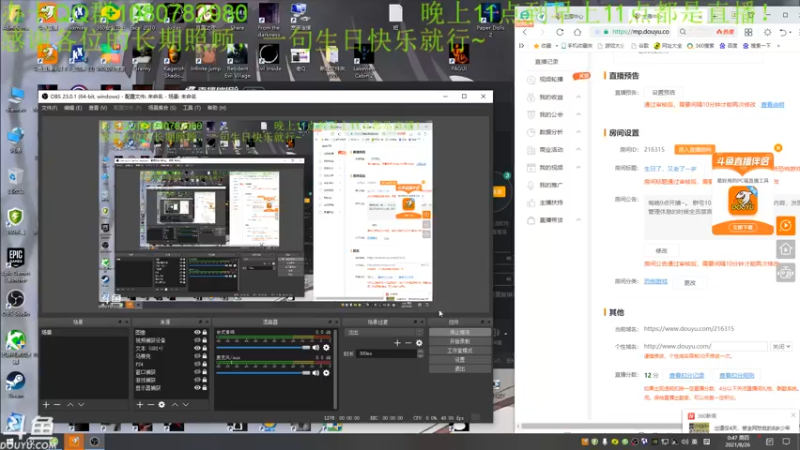Image resolution: width=800 pixels, height=450 pixels.
Task: Open 查看(V) menu in OBS
Action: click(97, 108)
